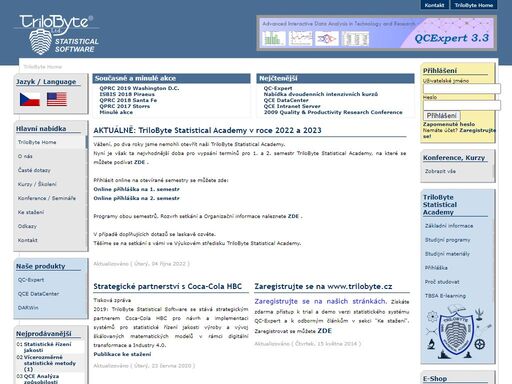Click the TriloByte Statistical Software logo

(57, 35)
